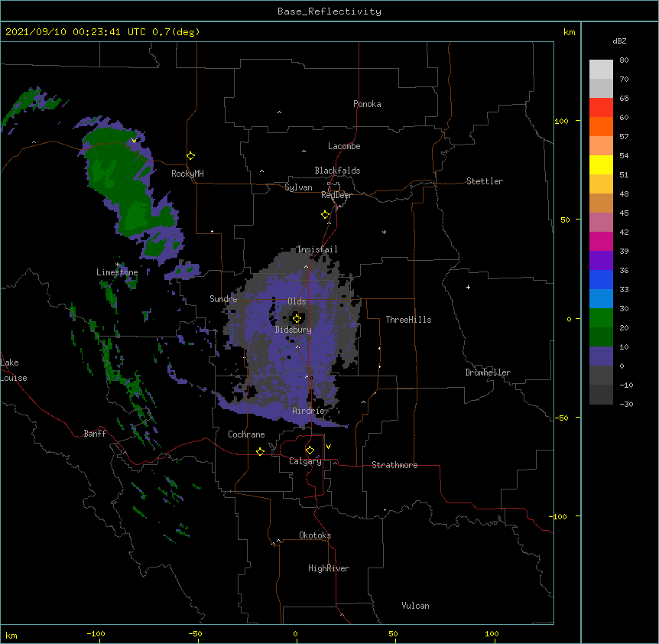
Task: Click the Cochrane town label
Action: (x=246, y=434)
